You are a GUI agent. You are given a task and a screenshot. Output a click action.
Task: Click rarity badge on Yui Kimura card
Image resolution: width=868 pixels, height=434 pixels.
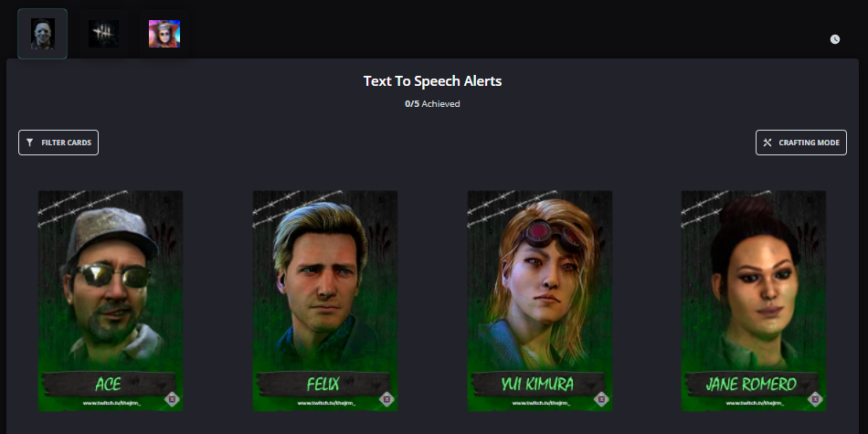click(601, 398)
